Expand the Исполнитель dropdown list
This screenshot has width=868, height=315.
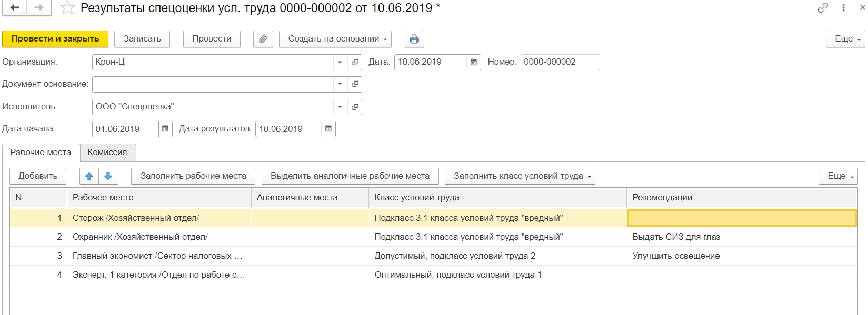[340, 107]
